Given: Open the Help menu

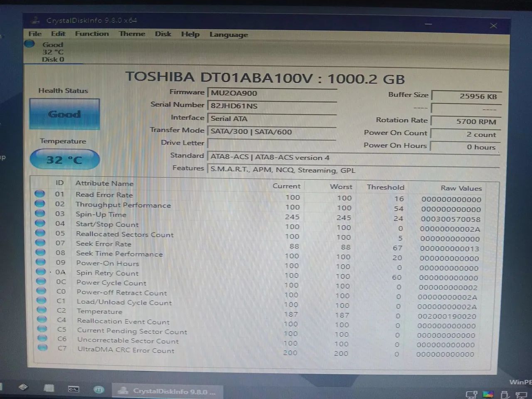Looking at the screenshot, I should pyautogui.click(x=190, y=34).
